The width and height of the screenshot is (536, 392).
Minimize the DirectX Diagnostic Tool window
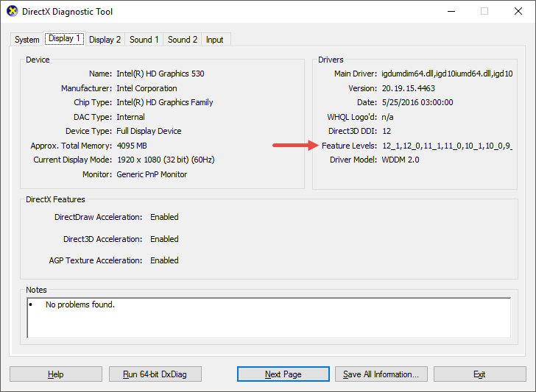click(x=451, y=11)
